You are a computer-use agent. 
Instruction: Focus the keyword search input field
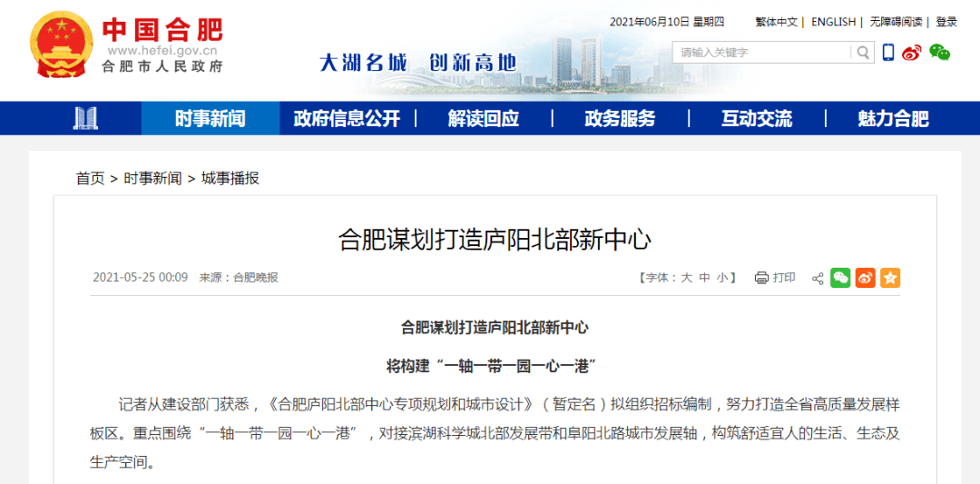pyautogui.click(x=762, y=53)
